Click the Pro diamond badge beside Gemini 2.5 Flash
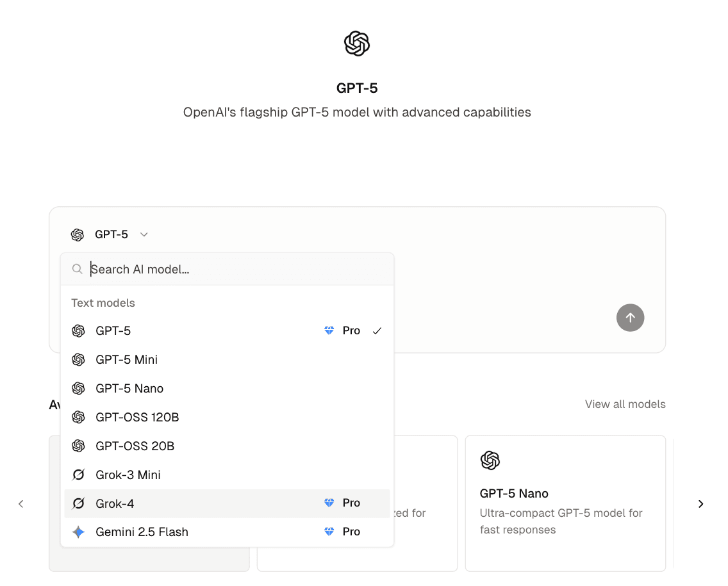 [x=329, y=531]
